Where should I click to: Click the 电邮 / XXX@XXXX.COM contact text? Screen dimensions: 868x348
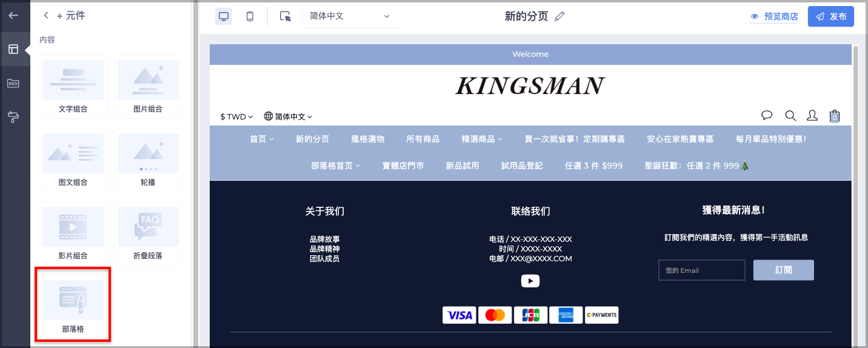pos(530,258)
